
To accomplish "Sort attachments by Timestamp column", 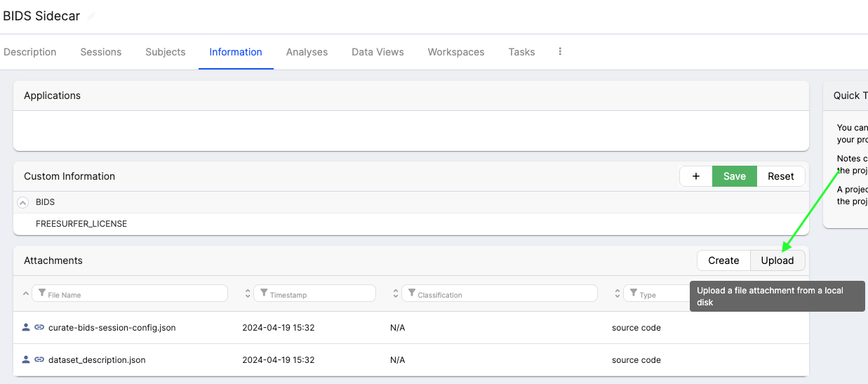I will click(x=248, y=293).
